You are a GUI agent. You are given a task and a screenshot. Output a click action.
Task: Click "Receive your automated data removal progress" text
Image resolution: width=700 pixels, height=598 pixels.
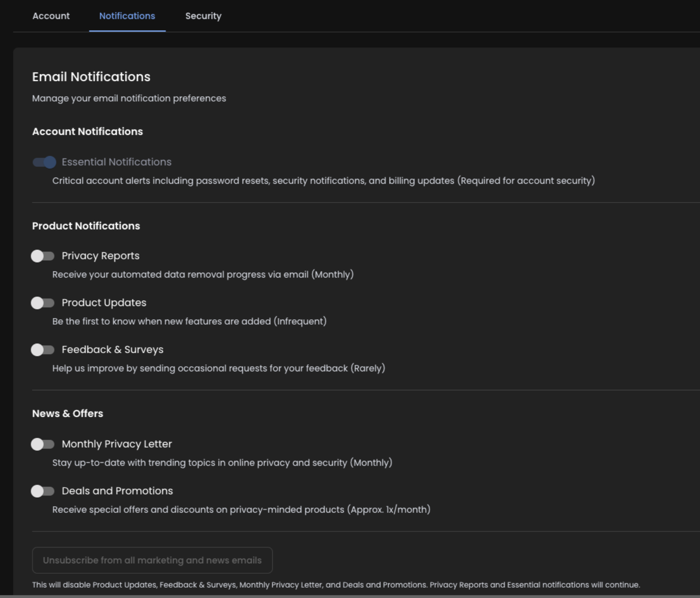tap(203, 275)
